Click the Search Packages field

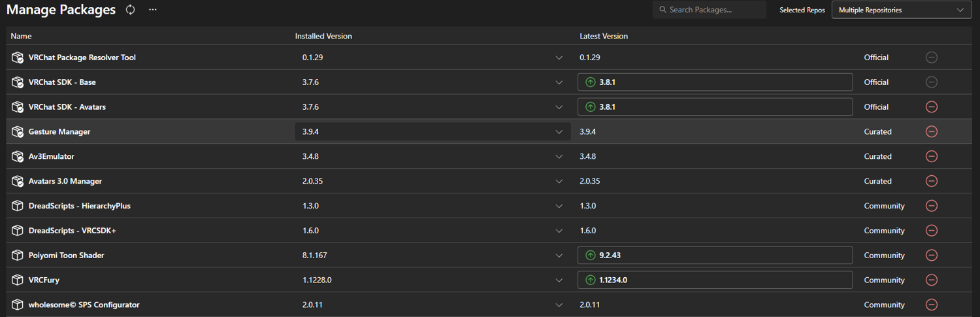pos(712,10)
